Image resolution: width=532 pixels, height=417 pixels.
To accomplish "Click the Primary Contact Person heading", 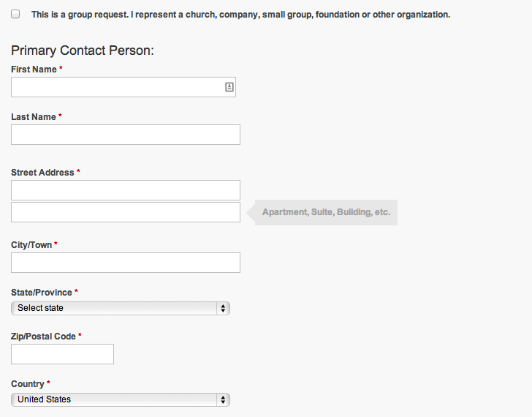I will 83,50.
